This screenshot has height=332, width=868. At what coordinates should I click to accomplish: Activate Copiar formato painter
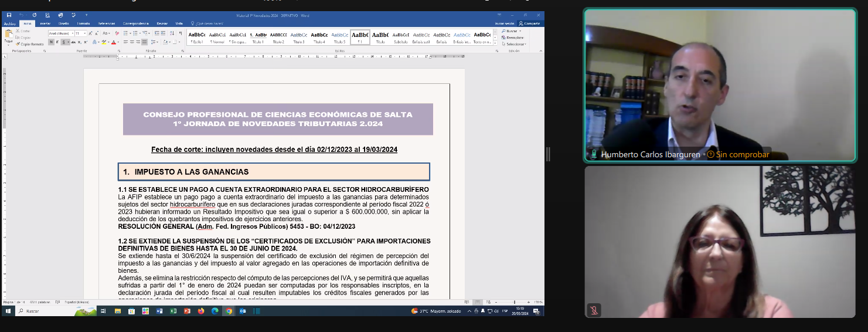click(30, 44)
